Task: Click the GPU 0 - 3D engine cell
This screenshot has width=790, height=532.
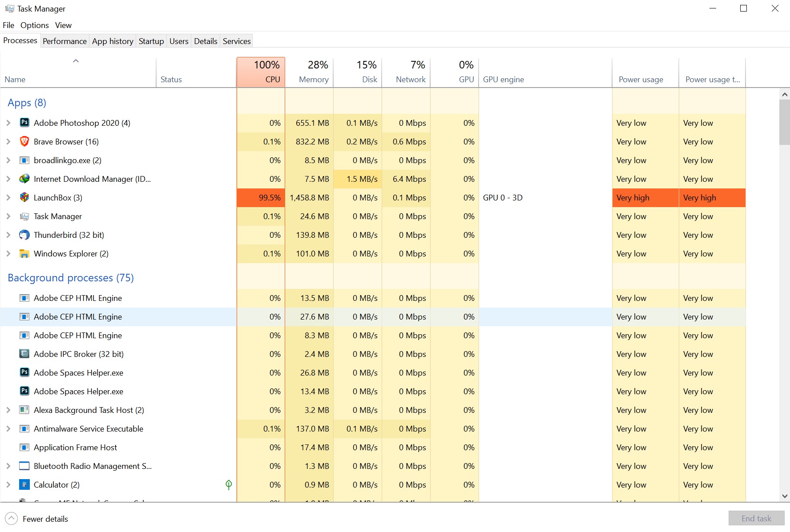Action: (x=545, y=197)
